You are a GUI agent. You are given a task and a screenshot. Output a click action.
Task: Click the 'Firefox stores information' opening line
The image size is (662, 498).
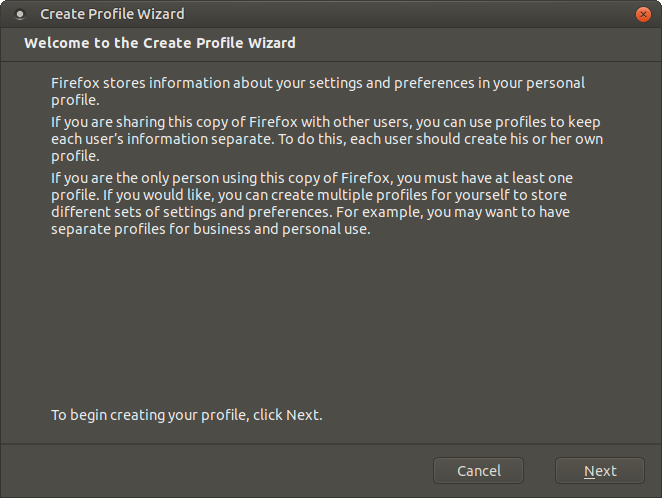[318, 83]
